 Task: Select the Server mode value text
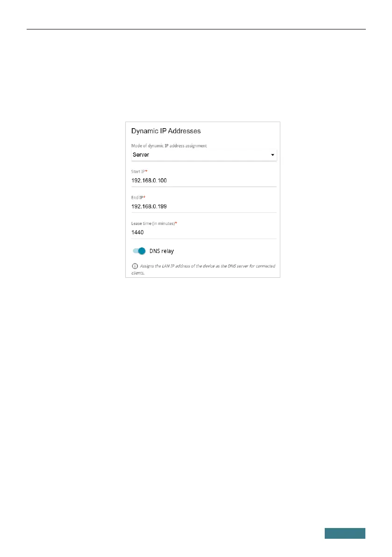pyautogui.click(x=141, y=155)
